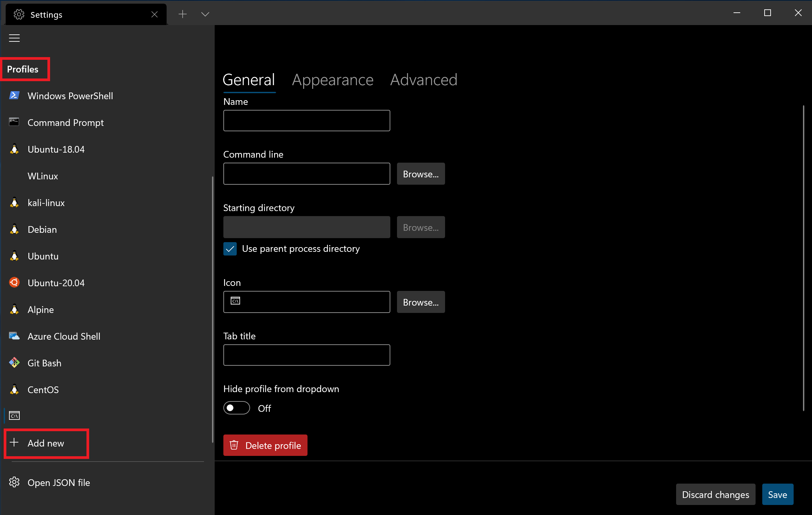Browse for profile icon file

pos(420,302)
